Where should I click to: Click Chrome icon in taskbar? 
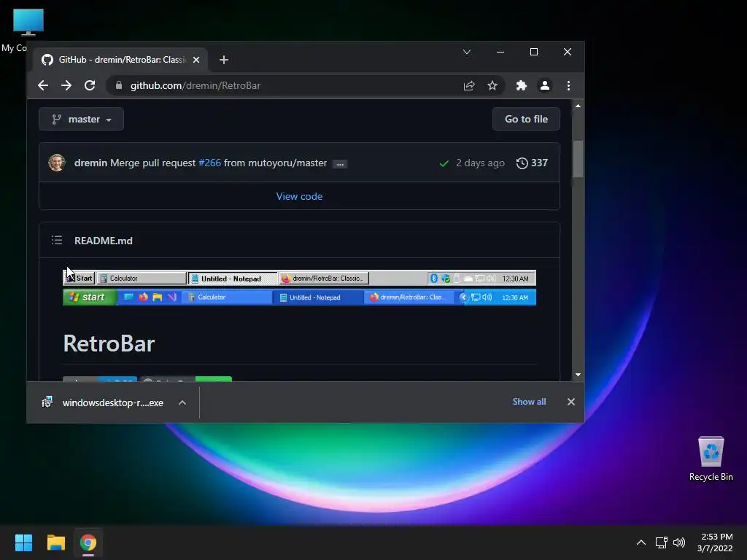(88, 542)
